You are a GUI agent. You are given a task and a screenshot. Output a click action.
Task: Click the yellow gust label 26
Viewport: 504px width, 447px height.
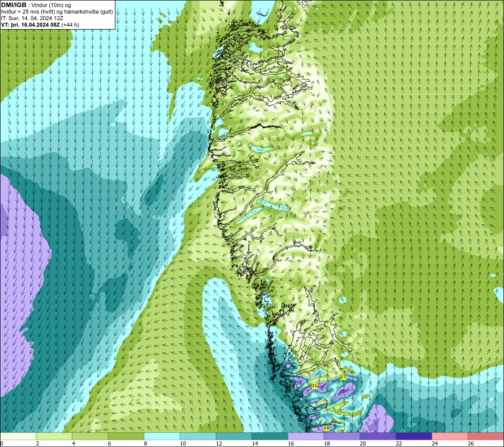pyautogui.click(x=326, y=428)
